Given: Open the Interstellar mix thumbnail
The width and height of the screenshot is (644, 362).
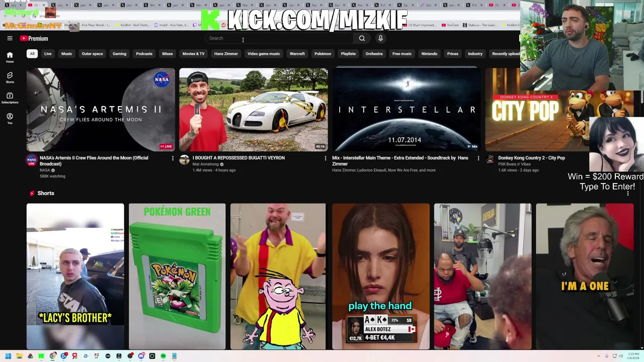Looking at the screenshot, I should [x=406, y=109].
